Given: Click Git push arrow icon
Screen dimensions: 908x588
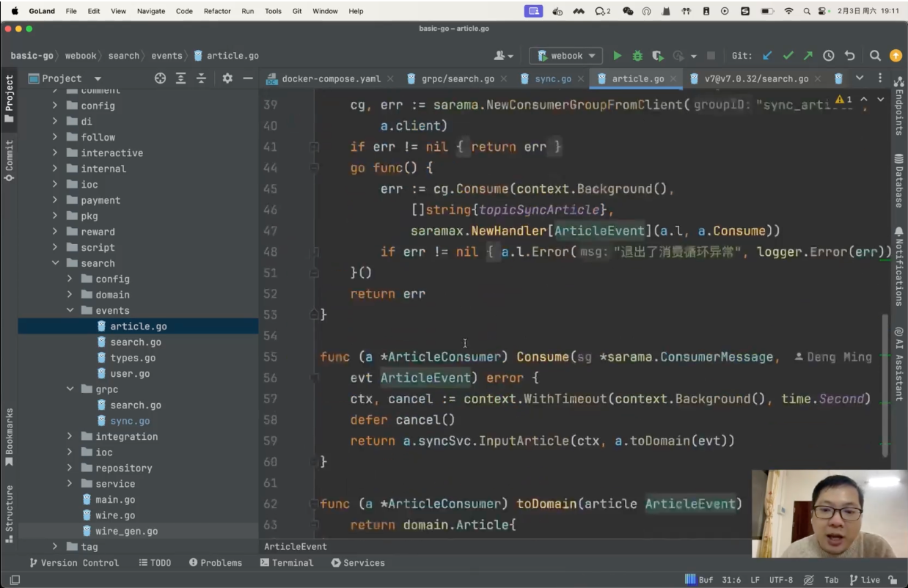Looking at the screenshot, I should pyautogui.click(x=808, y=56).
